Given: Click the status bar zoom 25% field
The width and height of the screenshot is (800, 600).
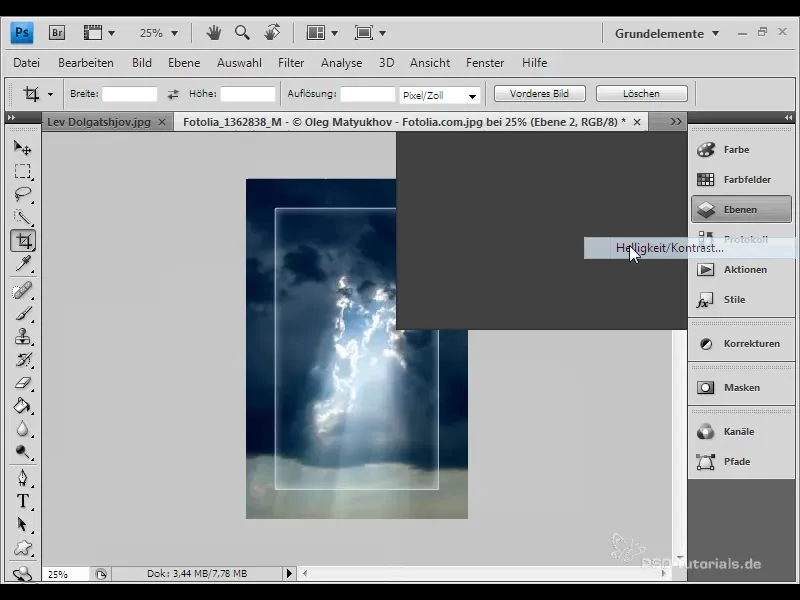Looking at the screenshot, I should point(65,574).
